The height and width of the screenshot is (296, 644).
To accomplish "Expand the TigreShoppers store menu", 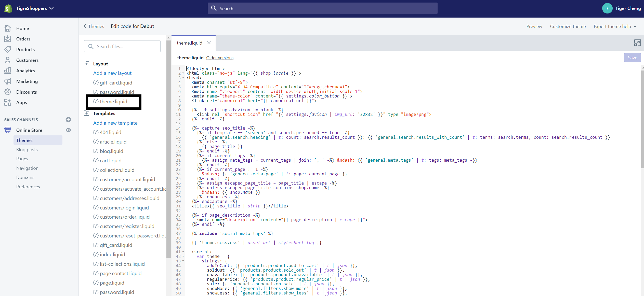I will point(51,8).
